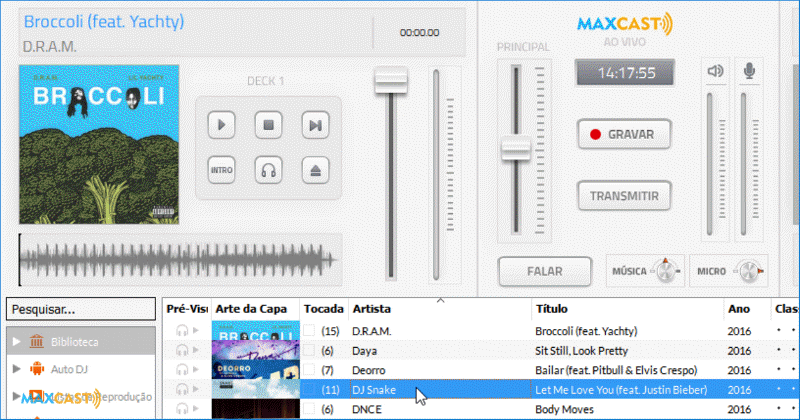Select 'Let Me Love You (feat. Justin Bieber)'
Viewport: 800px width, 420px height.
(621, 390)
